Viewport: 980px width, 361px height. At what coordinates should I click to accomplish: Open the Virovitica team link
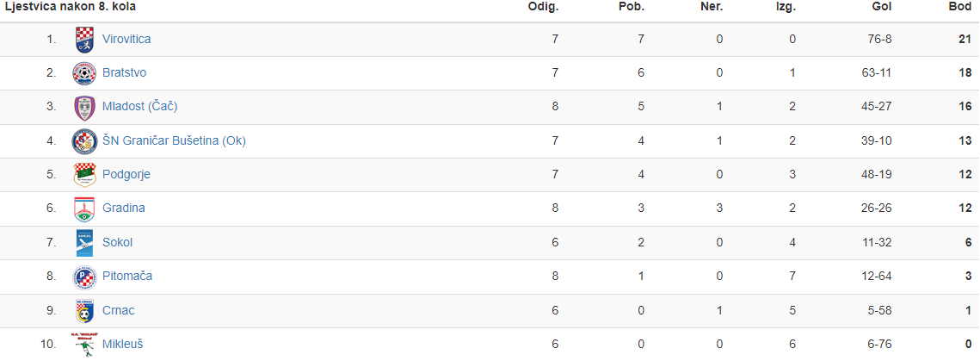tap(126, 39)
